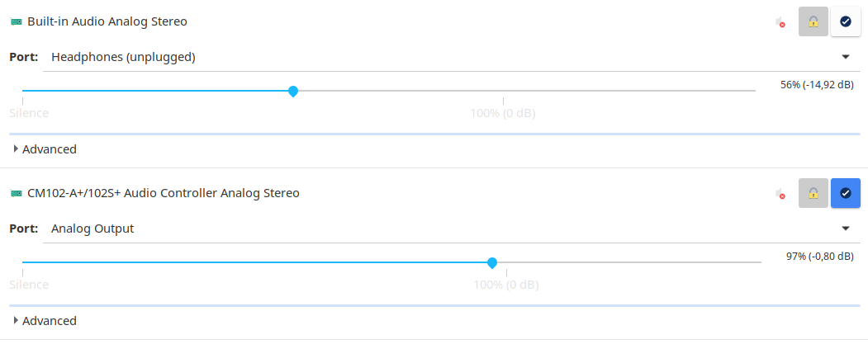Mute the CM102-A+/102S+ Audio Controller output
Viewport: 868px width, 363px height.
click(x=780, y=194)
